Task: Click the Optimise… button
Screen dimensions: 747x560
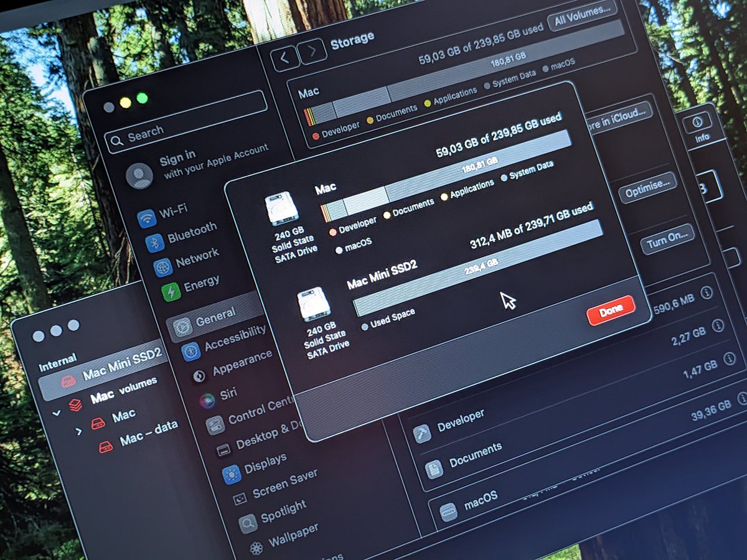Action: tap(647, 188)
